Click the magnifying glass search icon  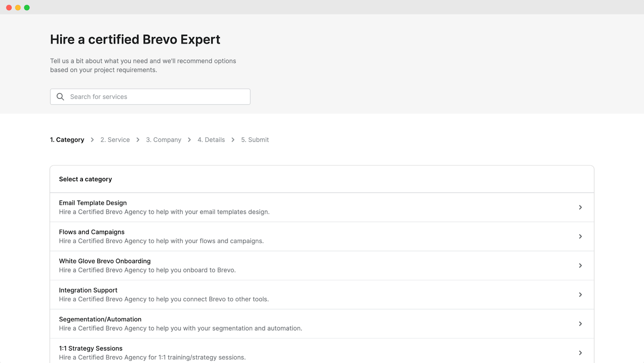(60, 97)
